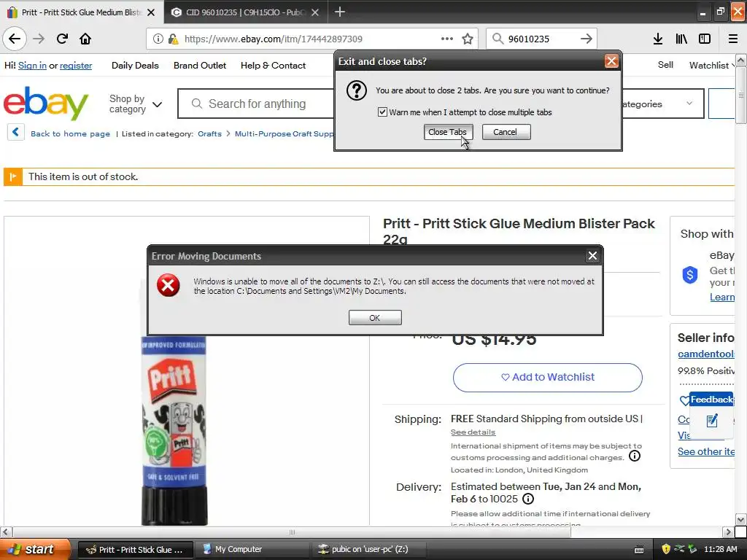Screen dimensions: 747x560
Task: Expand the Watchlist dropdown
Action: pyautogui.click(x=711, y=65)
